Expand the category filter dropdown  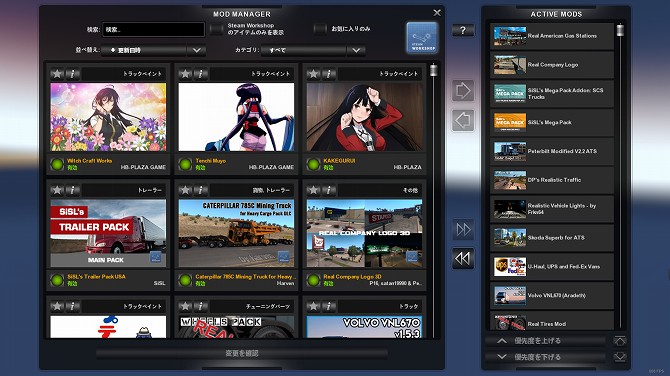[313, 50]
